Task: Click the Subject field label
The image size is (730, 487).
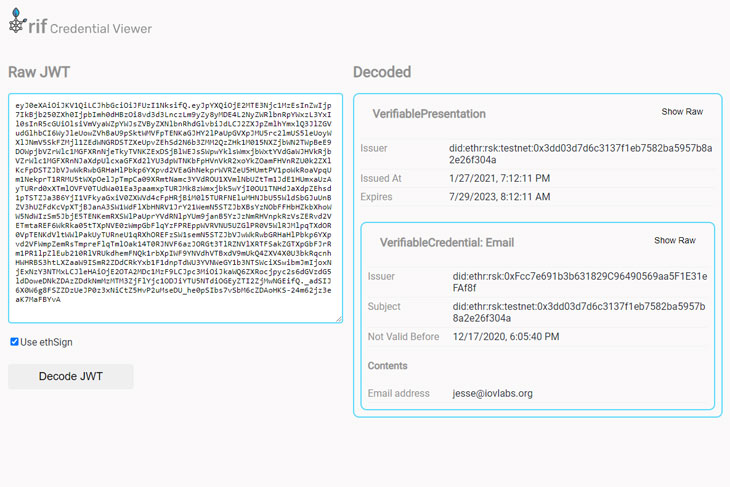Action: click(384, 306)
